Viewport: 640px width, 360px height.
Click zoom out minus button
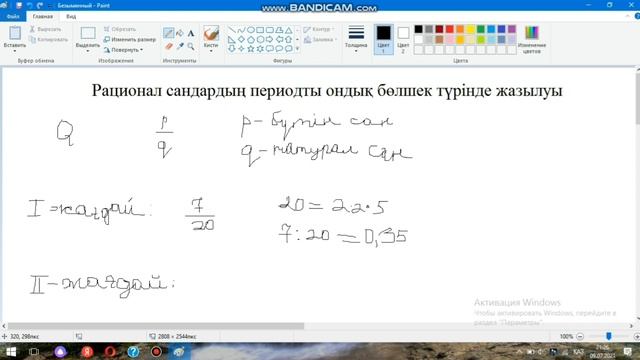click(580, 336)
